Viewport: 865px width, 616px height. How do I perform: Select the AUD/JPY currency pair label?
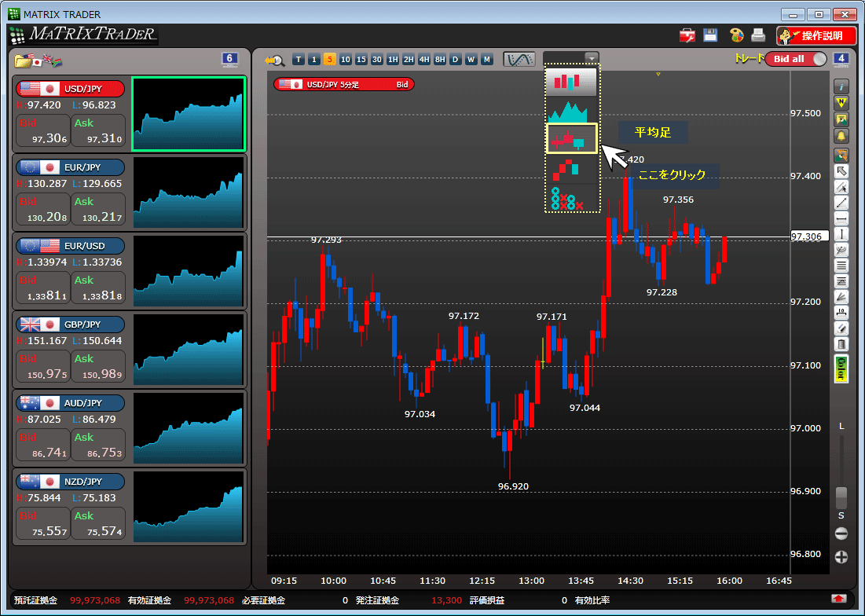pos(70,403)
